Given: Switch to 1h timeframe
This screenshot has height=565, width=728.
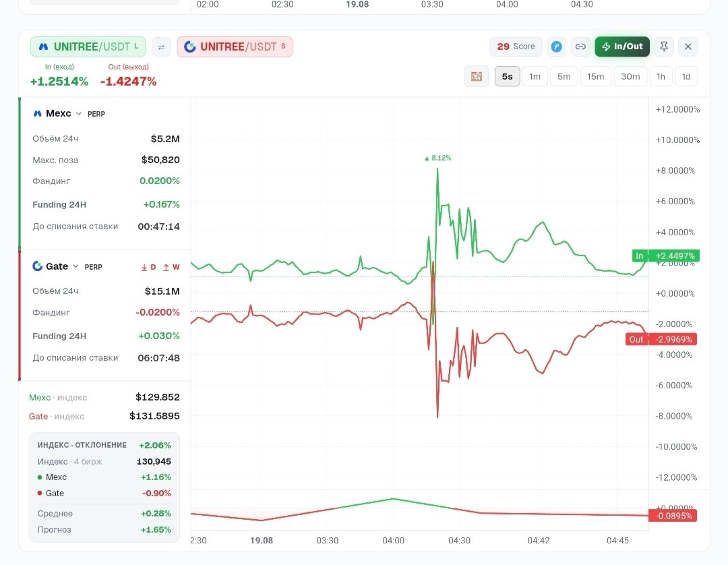Looking at the screenshot, I should 661,77.
